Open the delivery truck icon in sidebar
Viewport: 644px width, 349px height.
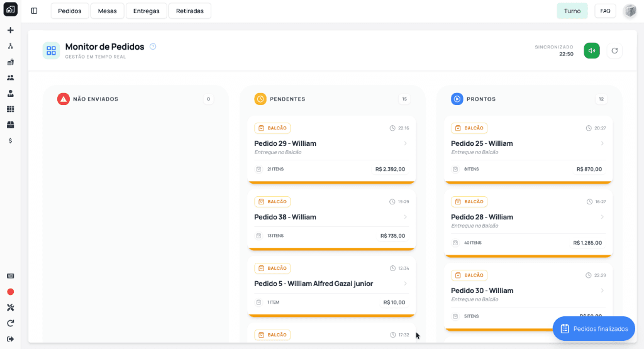click(11, 62)
